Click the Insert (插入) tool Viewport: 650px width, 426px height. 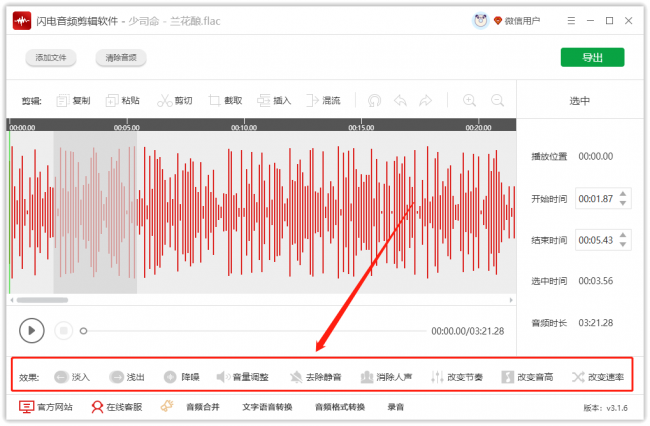(274, 101)
